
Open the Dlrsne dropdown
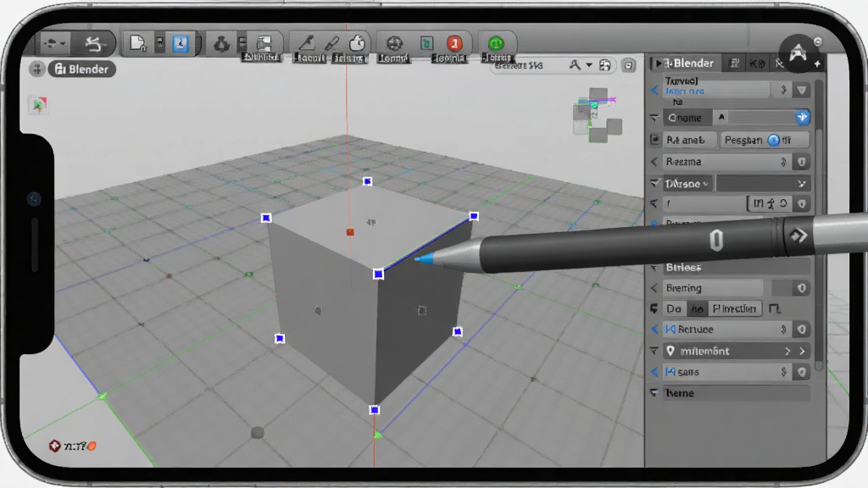687,184
